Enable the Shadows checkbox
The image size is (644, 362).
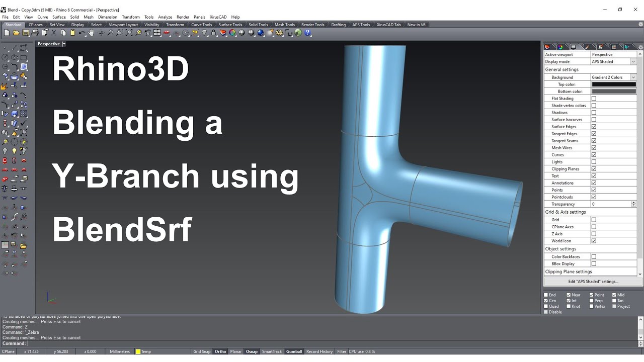tap(594, 113)
